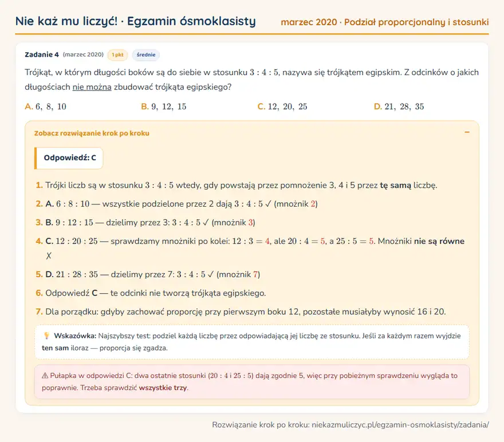Collapse the step-by-step solution with minus icon
The height and width of the screenshot is (442, 504).
pos(467,132)
